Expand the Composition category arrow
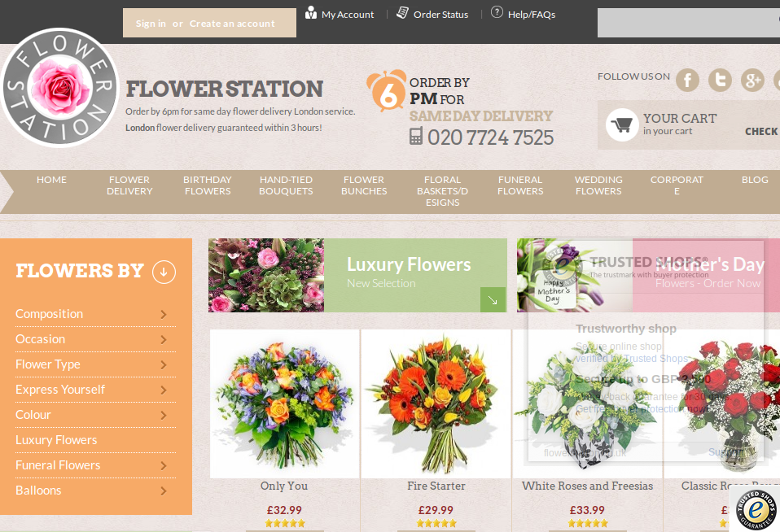The width and height of the screenshot is (780, 532). pyautogui.click(x=163, y=314)
